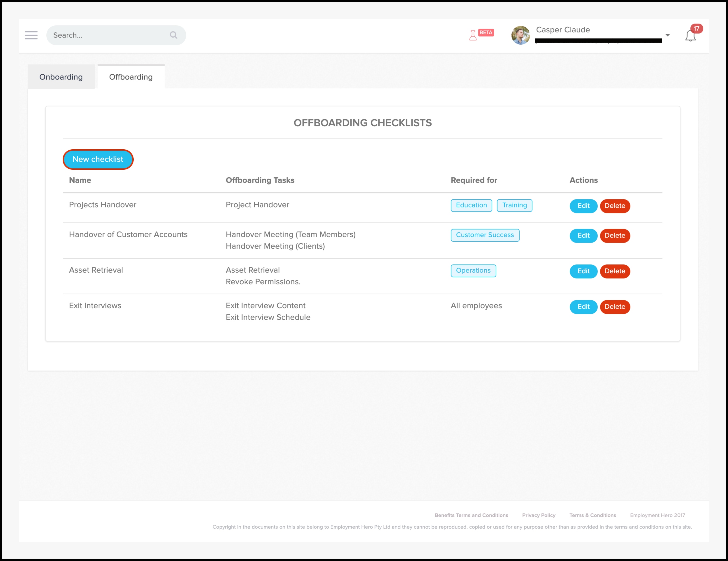Screen dimensions: 728x561
Task: Open the Terms & Conditions link
Action: point(592,515)
